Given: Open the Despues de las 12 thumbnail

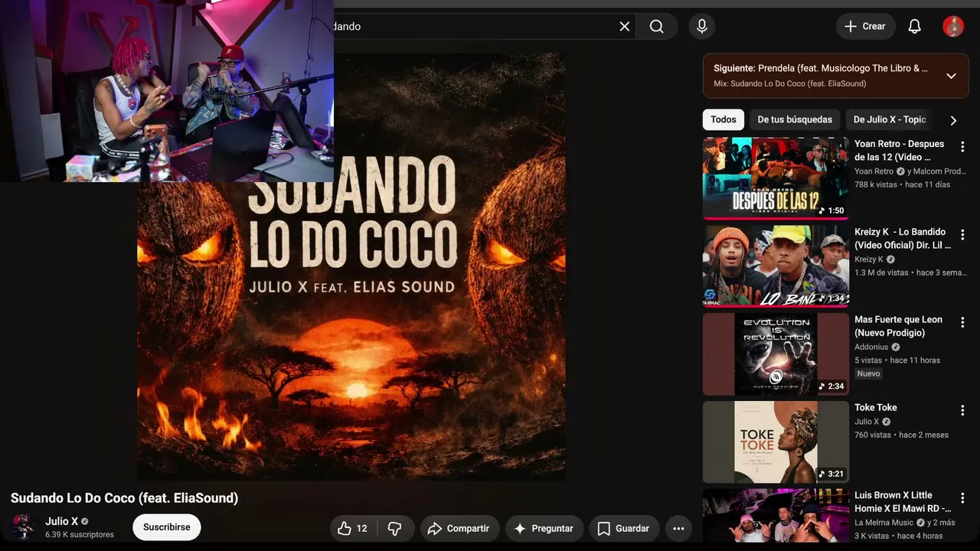Looking at the screenshot, I should pyautogui.click(x=776, y=178).
